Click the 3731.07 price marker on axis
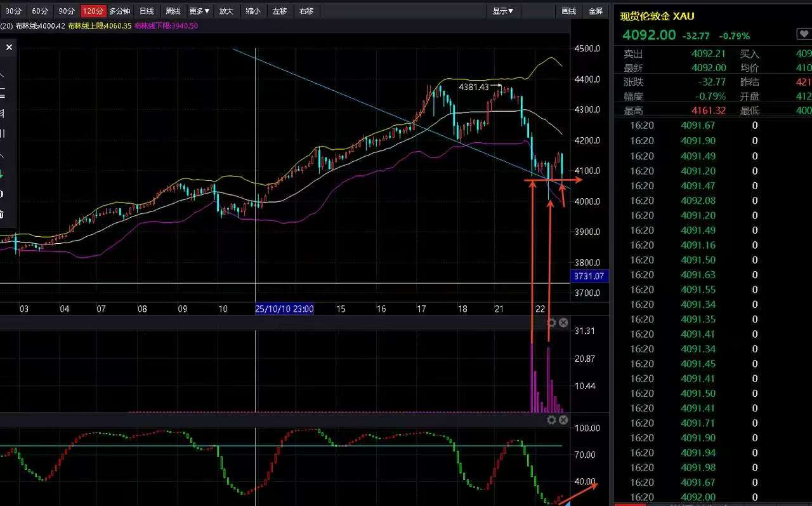 tap(591, 276)
